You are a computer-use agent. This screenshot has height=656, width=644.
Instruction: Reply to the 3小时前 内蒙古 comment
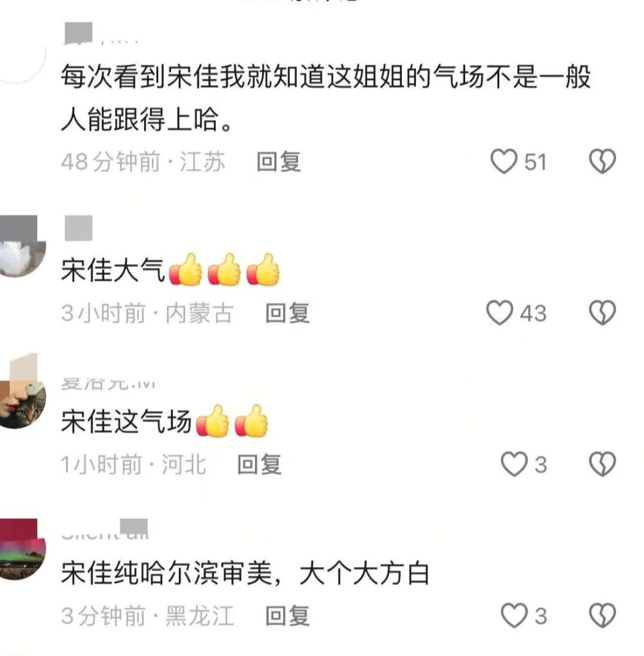pyautogui.click(x=288, y=313)
